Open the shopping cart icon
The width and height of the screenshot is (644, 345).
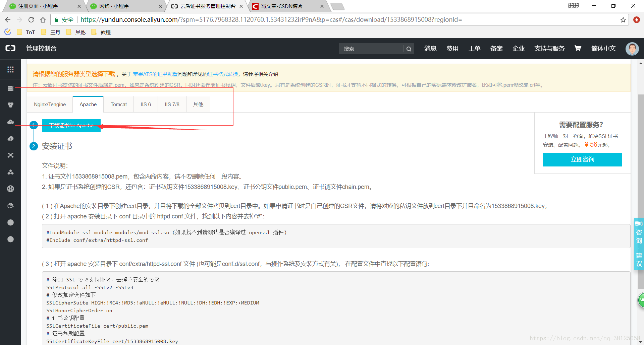(x=578, y=48)
